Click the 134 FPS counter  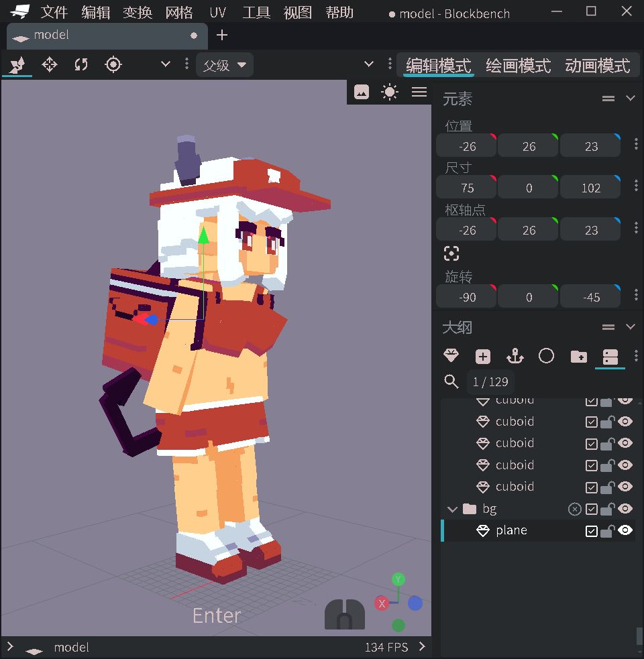[386, 647]
